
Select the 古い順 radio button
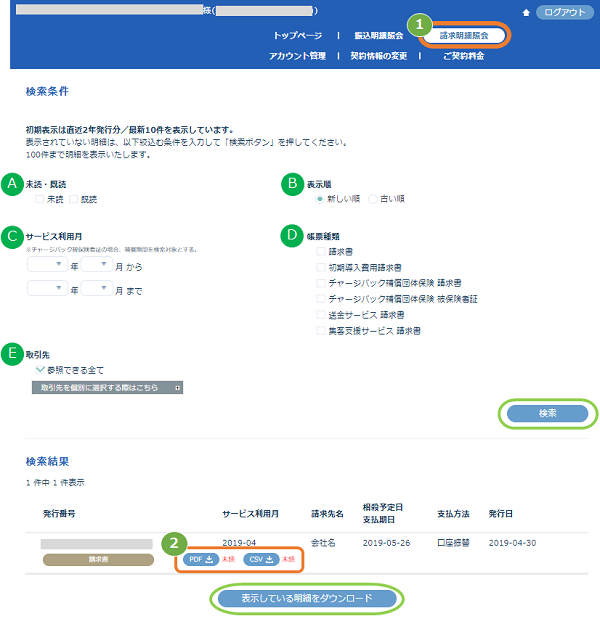pos(373,199)
